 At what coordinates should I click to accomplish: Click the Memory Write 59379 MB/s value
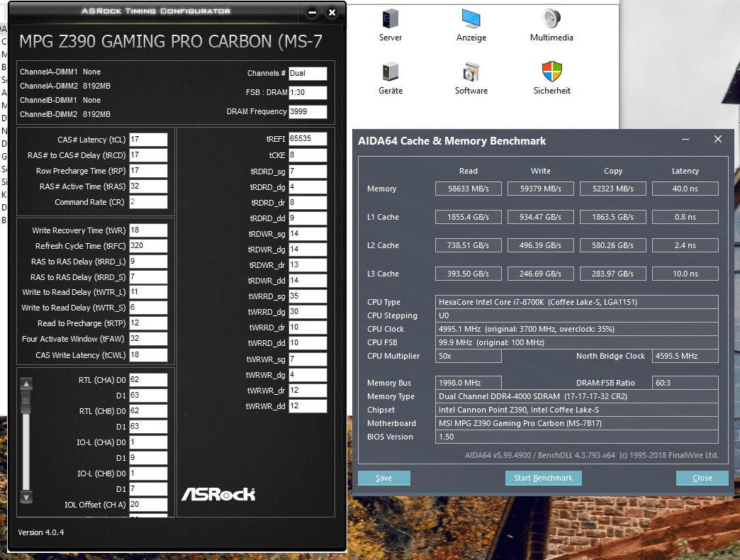click(540, 189)
